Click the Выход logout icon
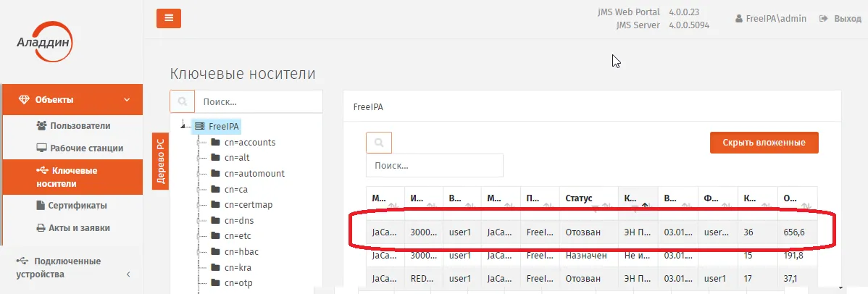Screen dimensions: 868x294 click(822, 18)
